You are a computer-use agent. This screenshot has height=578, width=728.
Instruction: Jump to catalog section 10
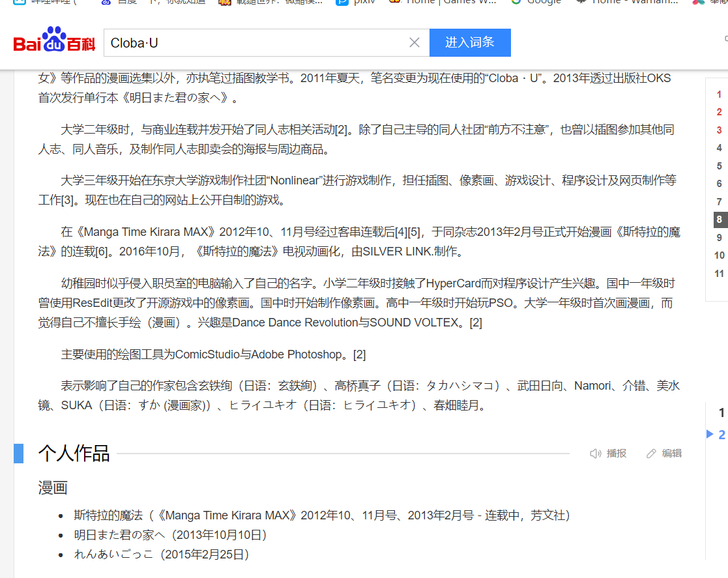719,255
